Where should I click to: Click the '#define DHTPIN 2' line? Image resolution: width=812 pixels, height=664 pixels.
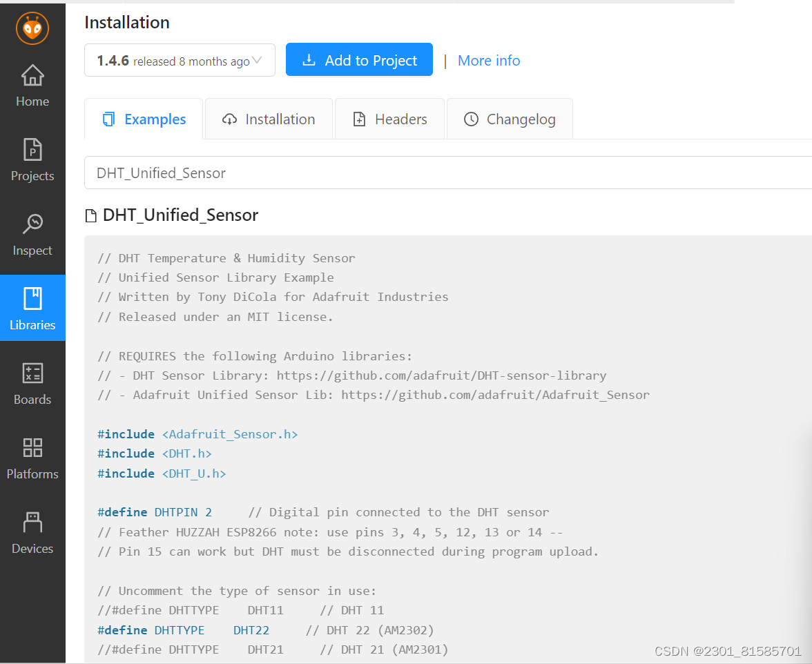pos(155,512)
